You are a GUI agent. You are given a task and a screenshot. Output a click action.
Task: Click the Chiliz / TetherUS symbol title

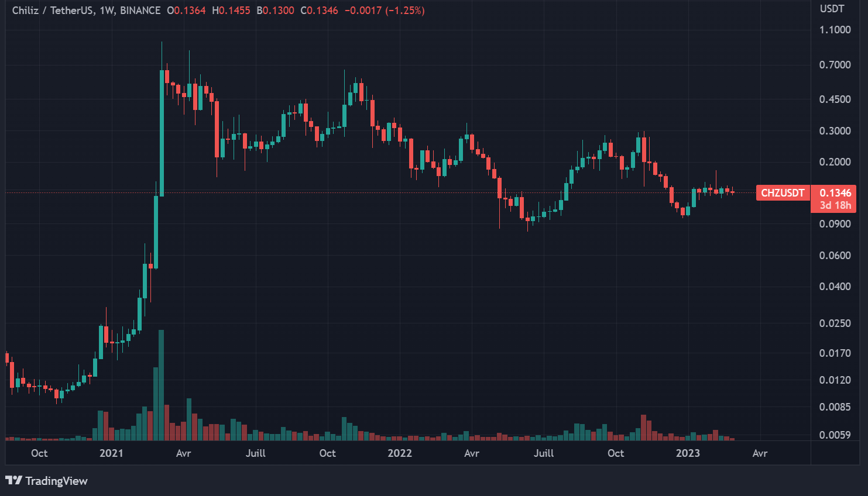(53, 11)
